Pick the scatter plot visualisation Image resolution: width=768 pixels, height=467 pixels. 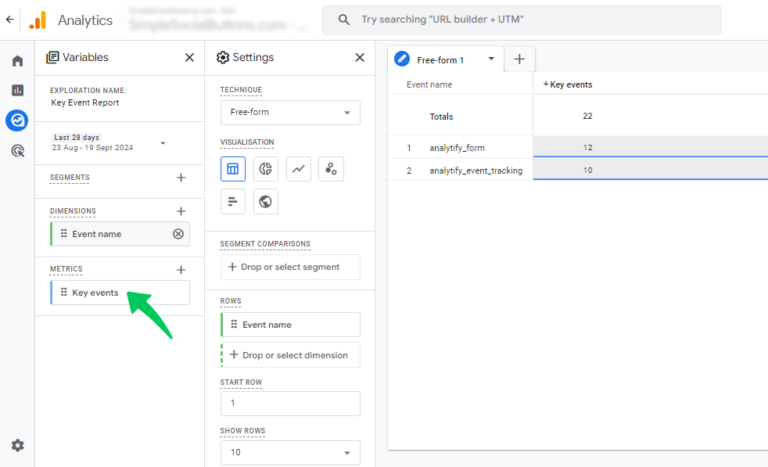(331, 169)
